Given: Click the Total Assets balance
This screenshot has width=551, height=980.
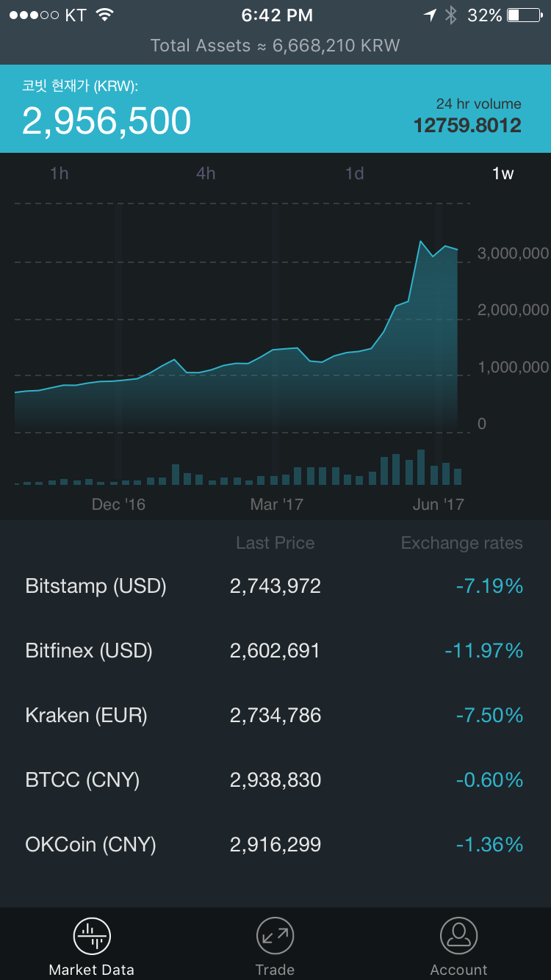Looking at the screenshot, I should (275, 46).
